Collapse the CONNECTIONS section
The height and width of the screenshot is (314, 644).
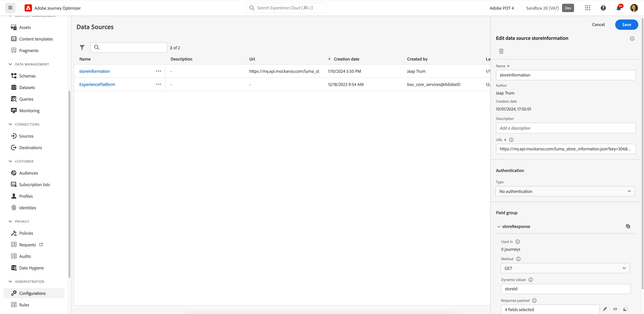pyautogui.click(x=10, y=124)
